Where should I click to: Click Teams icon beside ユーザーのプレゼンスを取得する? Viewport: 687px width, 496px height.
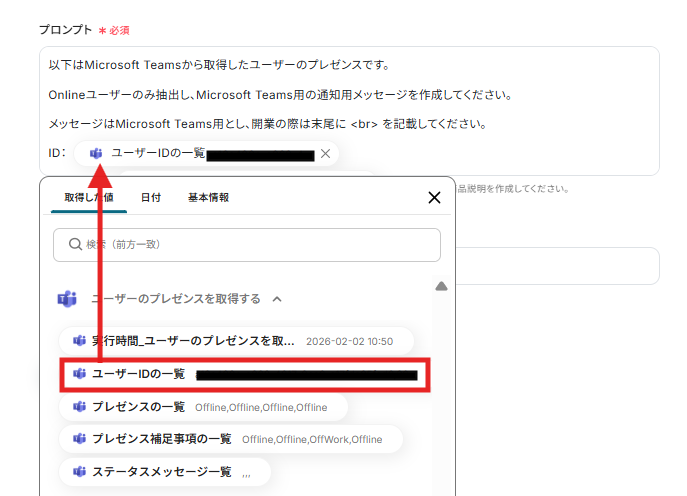67,299
